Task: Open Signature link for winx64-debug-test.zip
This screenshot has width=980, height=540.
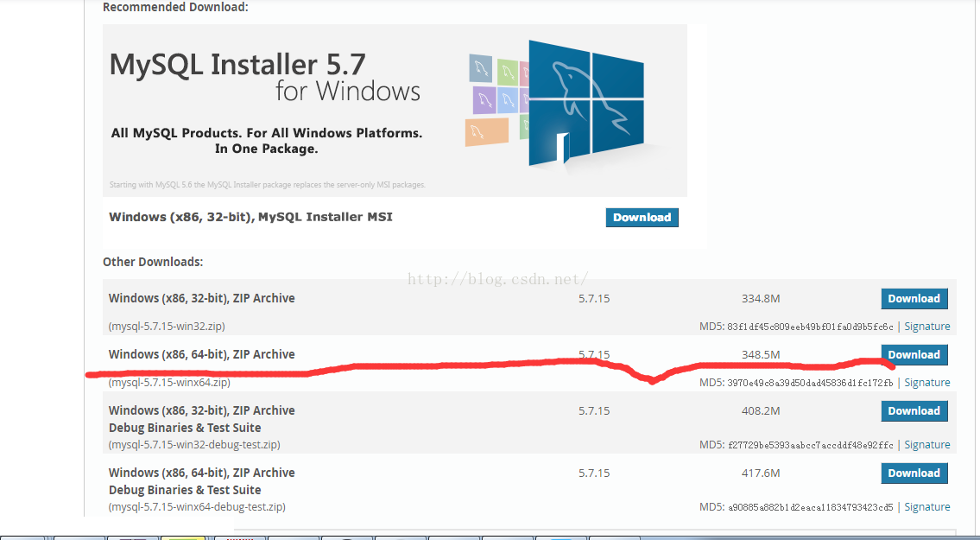Action: [926, 507]
